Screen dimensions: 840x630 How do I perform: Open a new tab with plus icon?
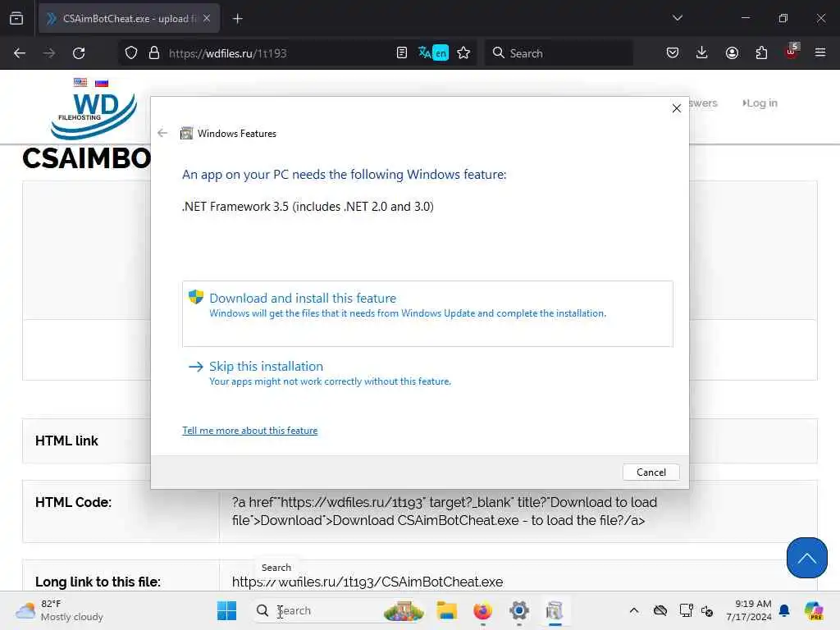pos(238,19)
